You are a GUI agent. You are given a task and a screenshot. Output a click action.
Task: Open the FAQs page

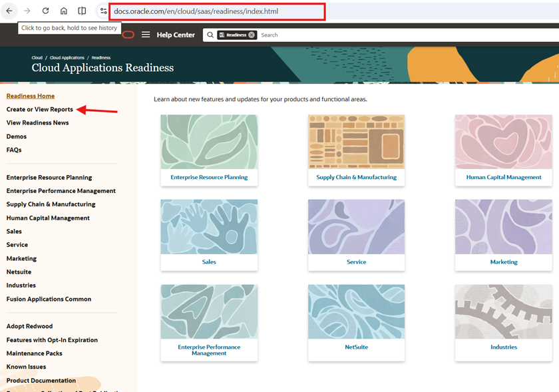click(x=13, y=150)
